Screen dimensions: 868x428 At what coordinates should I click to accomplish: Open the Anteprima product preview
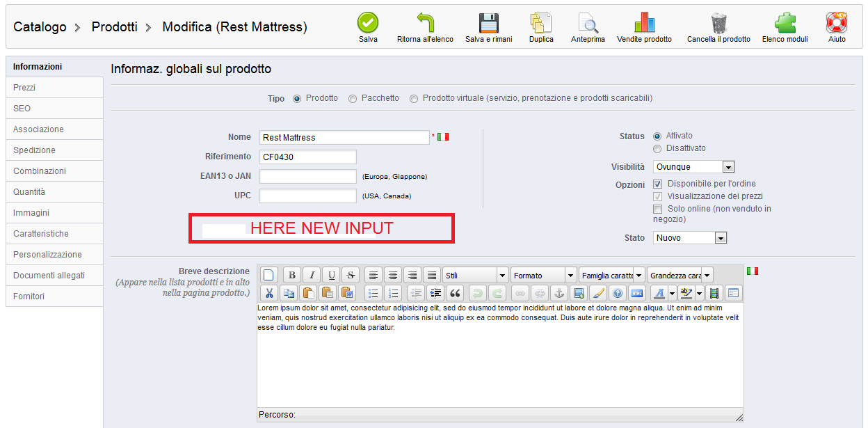588,23
